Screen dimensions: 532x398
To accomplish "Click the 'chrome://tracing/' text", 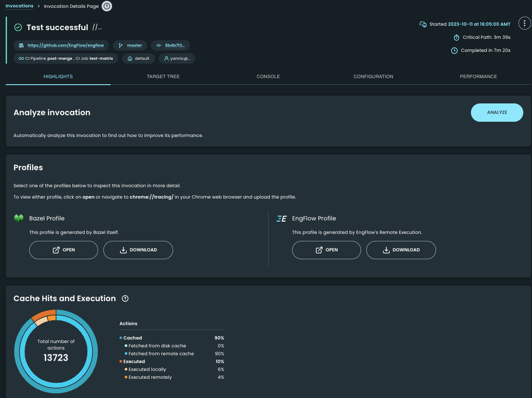I will tap(152, 197).
